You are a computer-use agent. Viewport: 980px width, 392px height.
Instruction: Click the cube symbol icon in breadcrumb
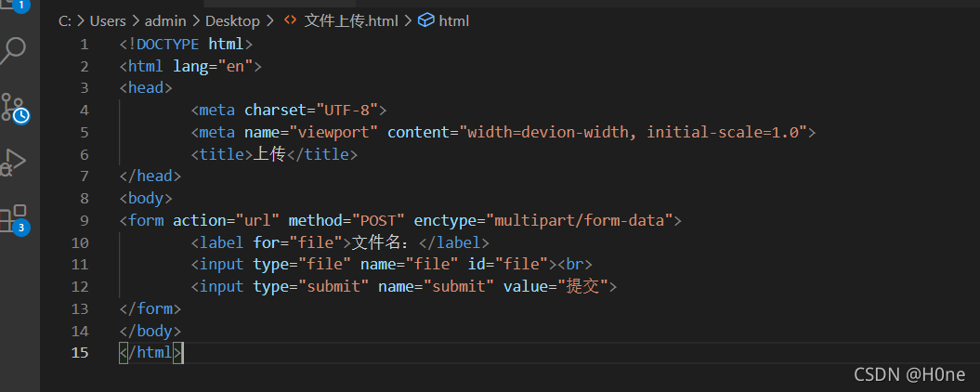(426, 20)
